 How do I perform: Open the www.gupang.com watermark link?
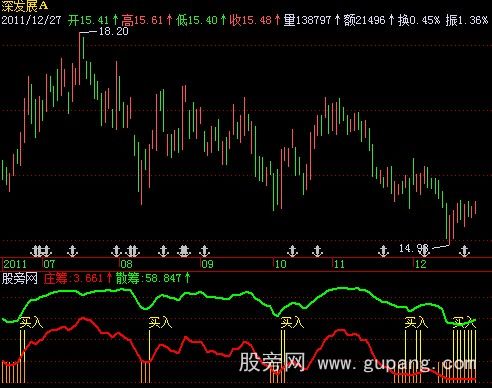pyautogui.click(x=397, y=363)
